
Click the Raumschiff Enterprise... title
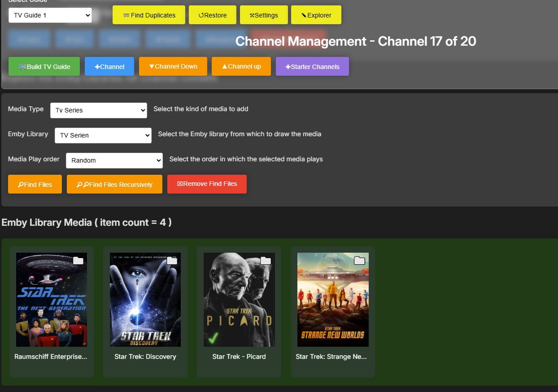point(51,357)
